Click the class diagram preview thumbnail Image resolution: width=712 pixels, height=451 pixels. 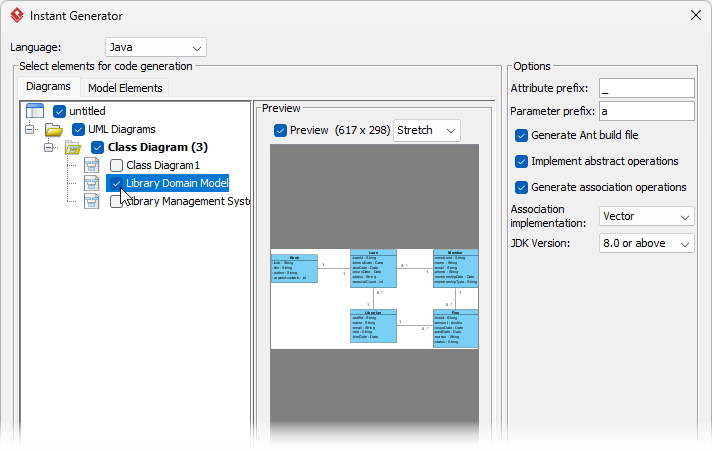[x=374, y=298]
